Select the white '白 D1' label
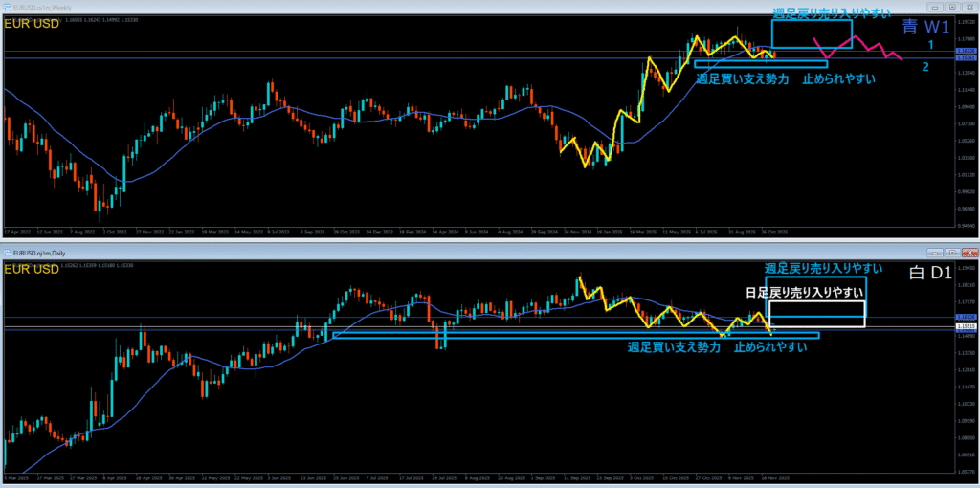This screenshot has width=980, height=488. [x=930, y=272]
